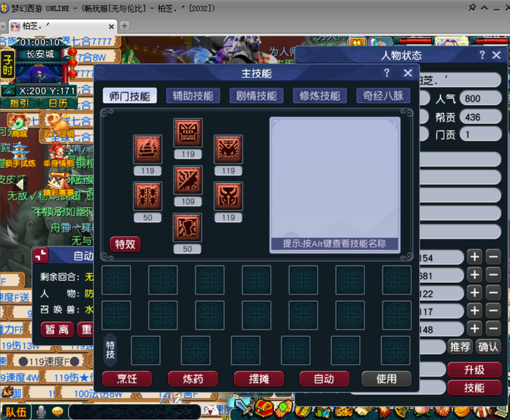This screenshot has height=420, width=510.
Task: Increase the attribute in the row showing 48
Action: click(474, 329)
